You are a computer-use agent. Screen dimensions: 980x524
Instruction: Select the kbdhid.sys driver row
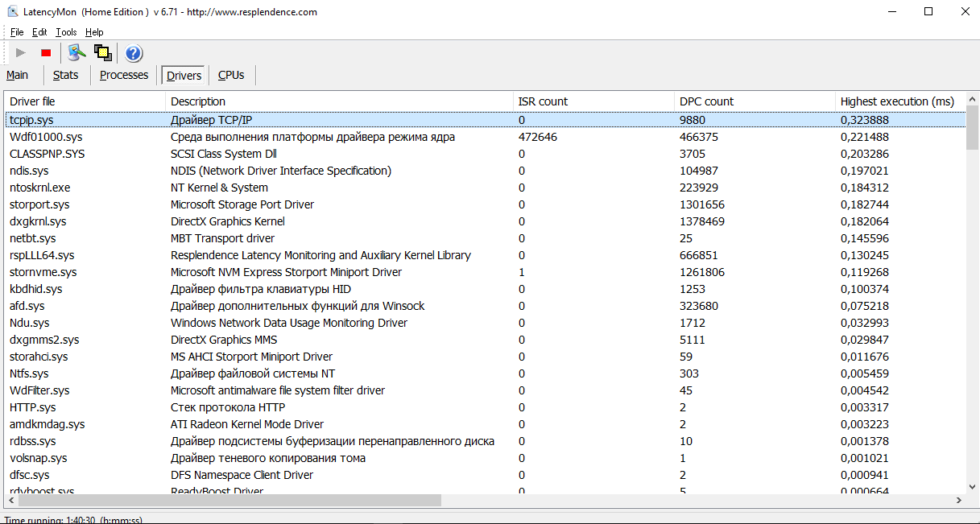click(x=485, y=289)
